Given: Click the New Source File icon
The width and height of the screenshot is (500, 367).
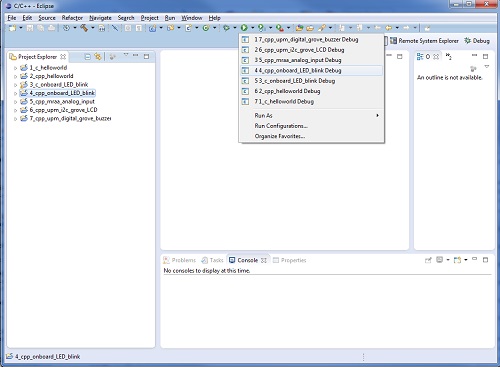Looking at the screenshot, I should (189, 28).
